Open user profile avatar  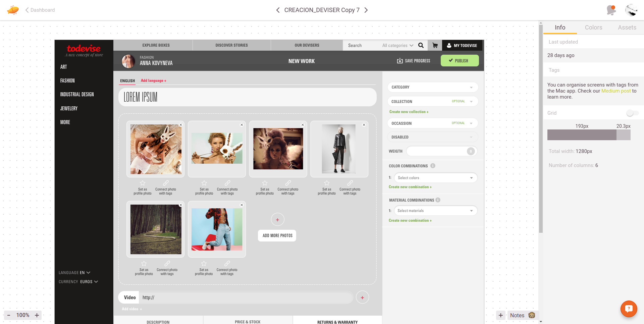pyautogui.click(x=631, y=10)
